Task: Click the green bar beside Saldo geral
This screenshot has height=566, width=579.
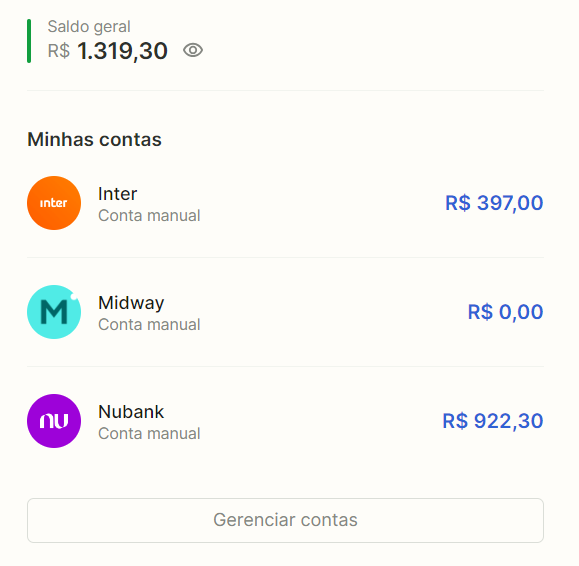Action: 29,41
